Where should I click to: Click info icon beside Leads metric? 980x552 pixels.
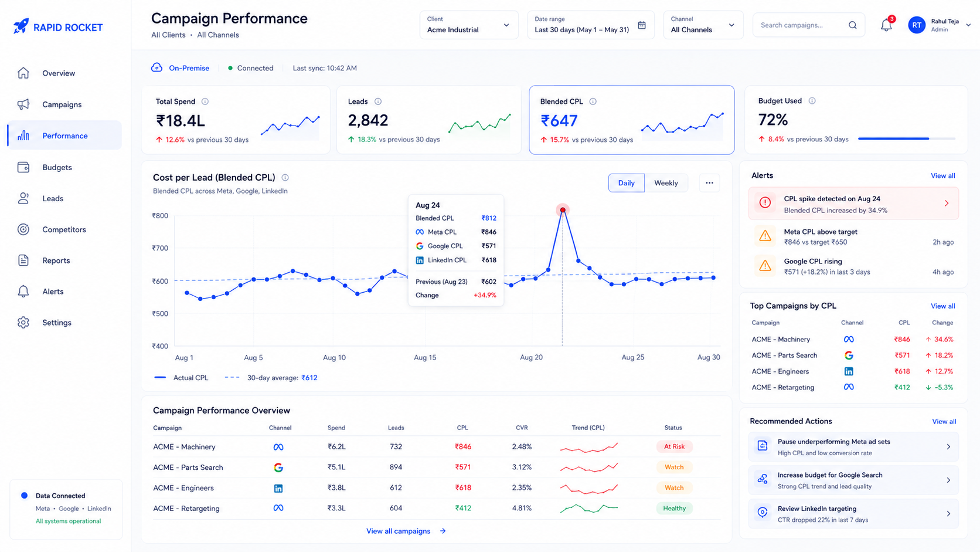[378, 101]
